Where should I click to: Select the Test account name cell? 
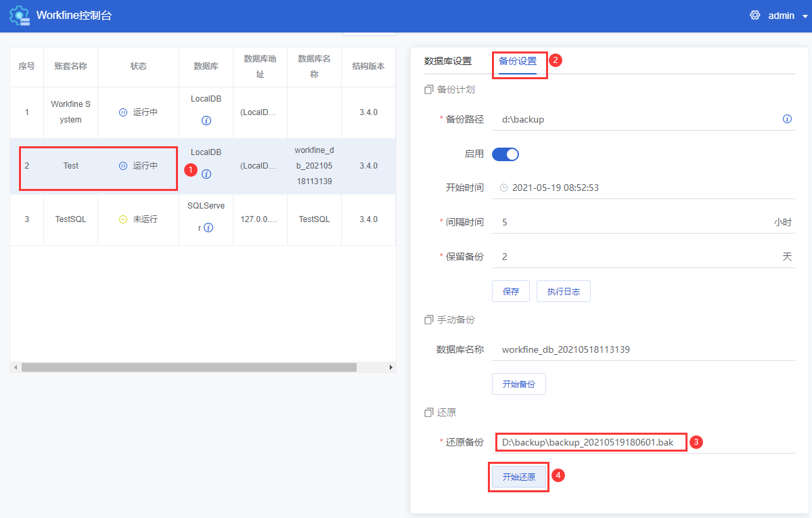click(x=71, y=166)
